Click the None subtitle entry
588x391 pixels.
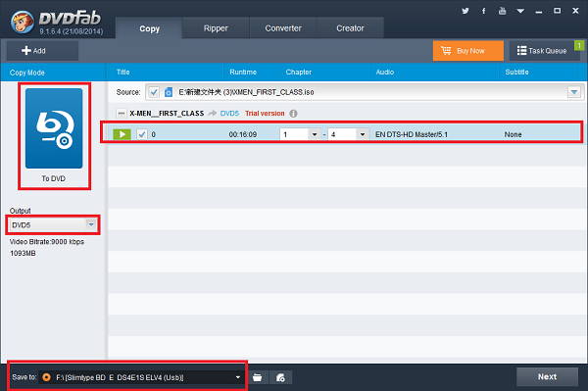[x=513, y=134]
